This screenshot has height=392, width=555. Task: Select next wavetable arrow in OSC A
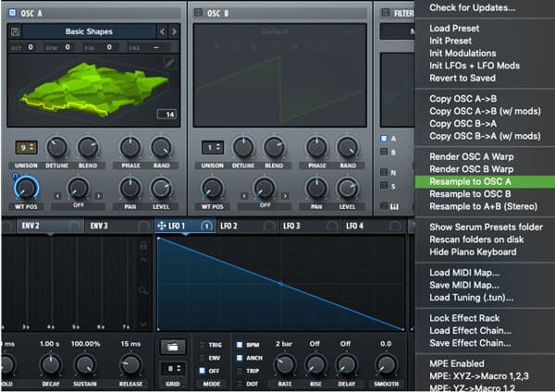174,31
